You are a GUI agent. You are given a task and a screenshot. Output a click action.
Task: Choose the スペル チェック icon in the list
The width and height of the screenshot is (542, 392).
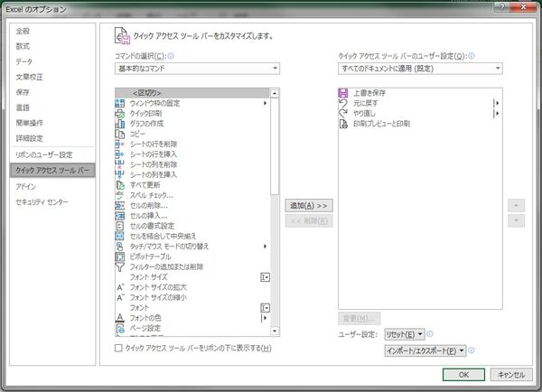(120, 194)
